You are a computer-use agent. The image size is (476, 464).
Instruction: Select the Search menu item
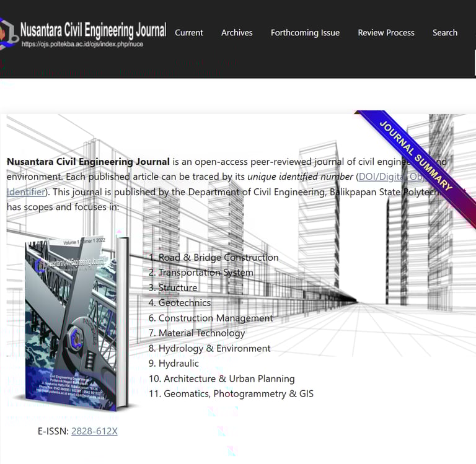coord(445,33)
